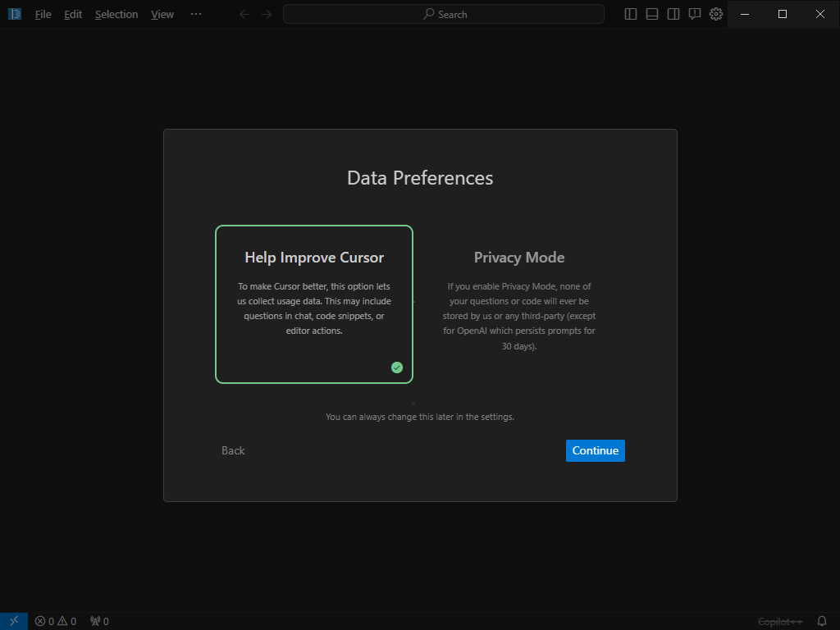Toggle the secondary side bar icon
The height and width of the screenshot is (630, 840).
point(673,15)
